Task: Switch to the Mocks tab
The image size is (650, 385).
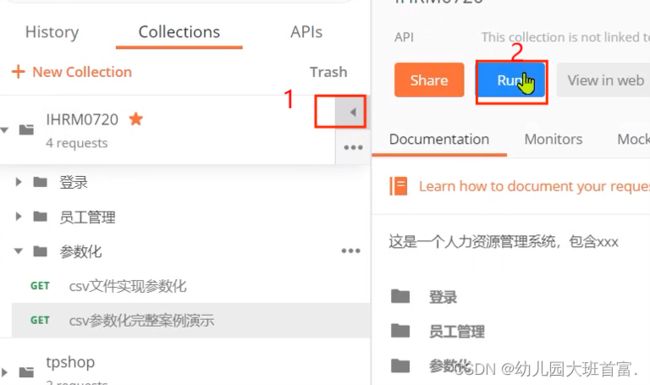Action: pyautogui.click(x=633, y=139)
